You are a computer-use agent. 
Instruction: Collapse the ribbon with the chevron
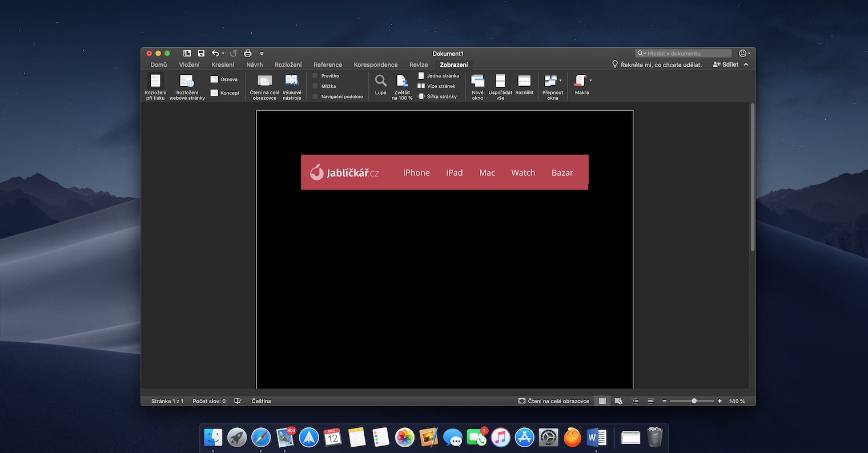[746, 64]
